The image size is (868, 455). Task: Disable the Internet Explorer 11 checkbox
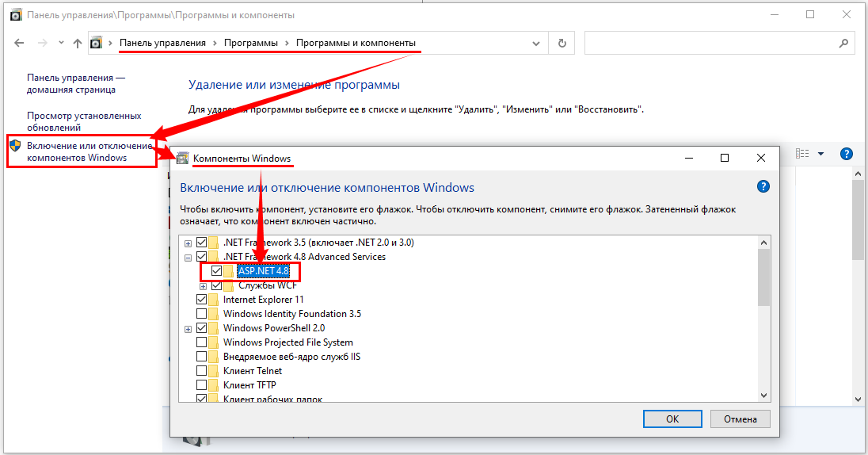pyautogui.click(x=202, y=300)
